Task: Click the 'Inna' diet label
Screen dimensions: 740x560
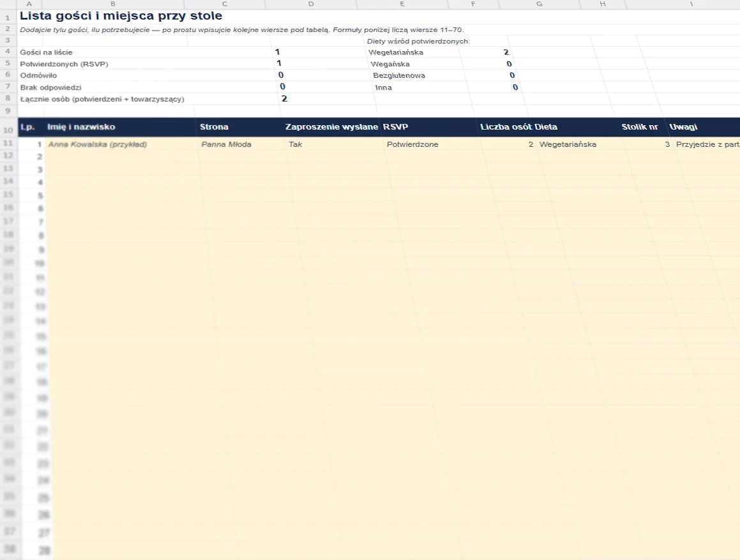Action: coord(383,87)
